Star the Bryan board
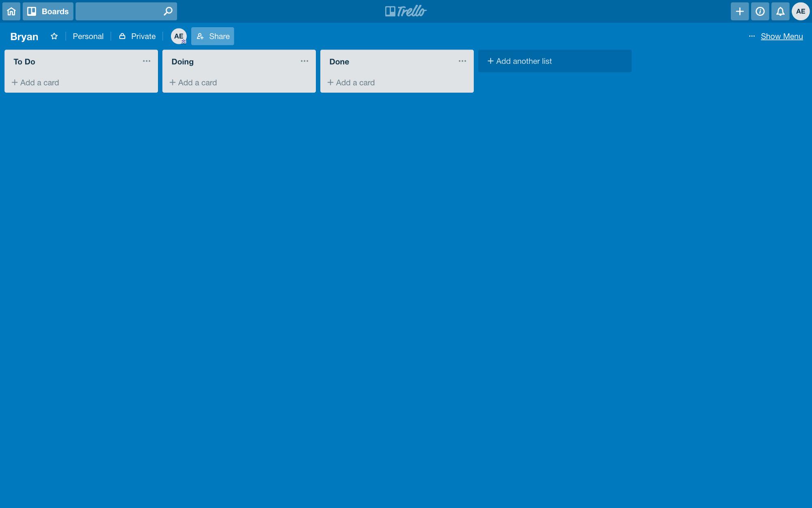The image size is (812, 508). point(54,36)
